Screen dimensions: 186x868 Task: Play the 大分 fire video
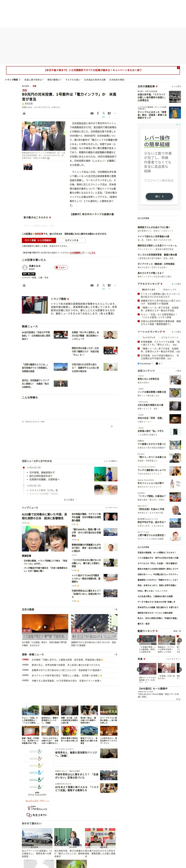[45, 627]
